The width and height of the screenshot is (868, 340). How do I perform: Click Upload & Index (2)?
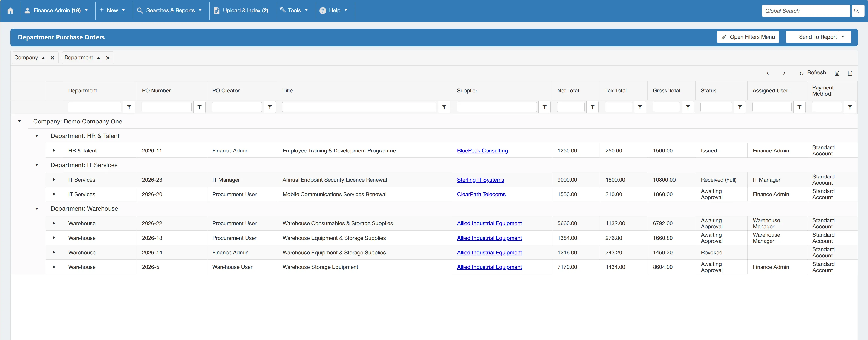click(241, 10)
